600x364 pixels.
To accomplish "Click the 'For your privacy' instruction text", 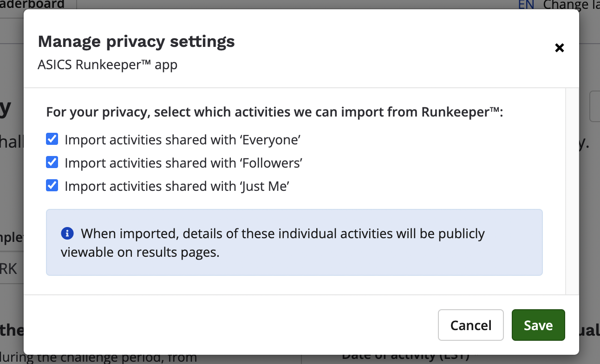I will pos(274,112).
